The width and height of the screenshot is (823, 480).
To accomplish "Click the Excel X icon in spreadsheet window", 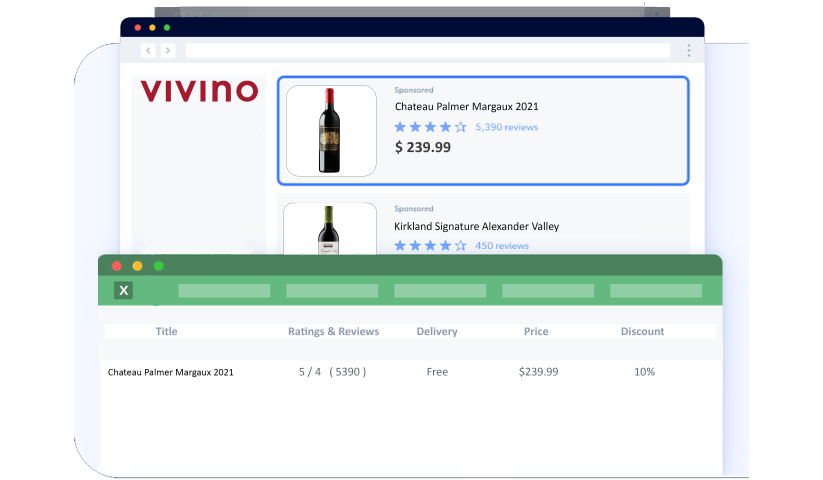I will point(123,290).
